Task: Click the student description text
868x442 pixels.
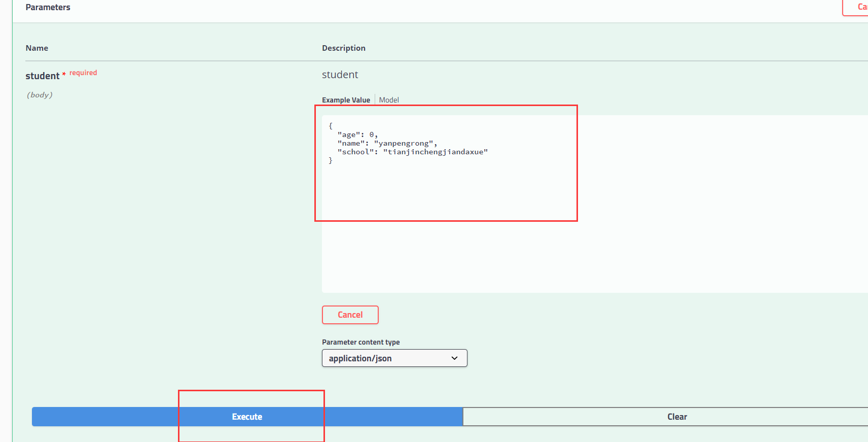Action: pos(340,75)
